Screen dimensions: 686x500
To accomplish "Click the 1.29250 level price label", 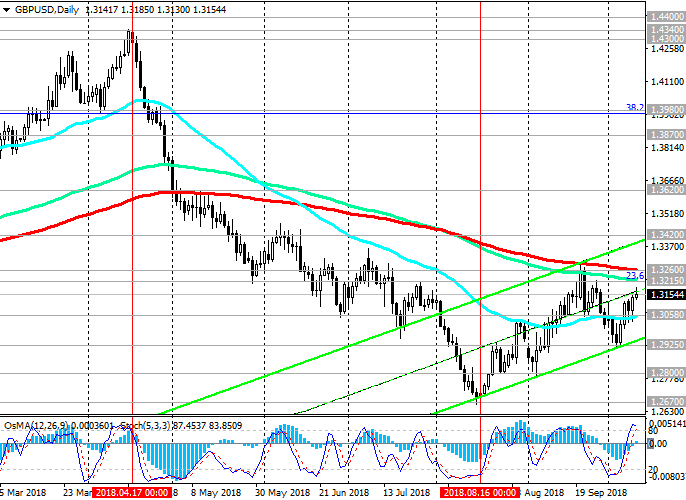I will [x=667, y=345].
